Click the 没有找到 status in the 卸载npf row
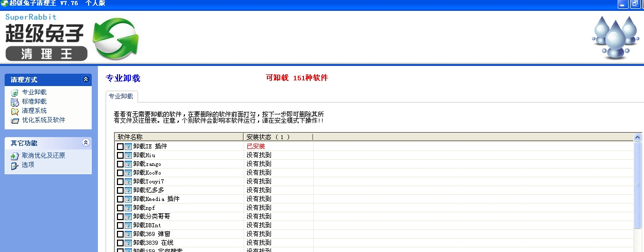 click(x=259, y=208)
